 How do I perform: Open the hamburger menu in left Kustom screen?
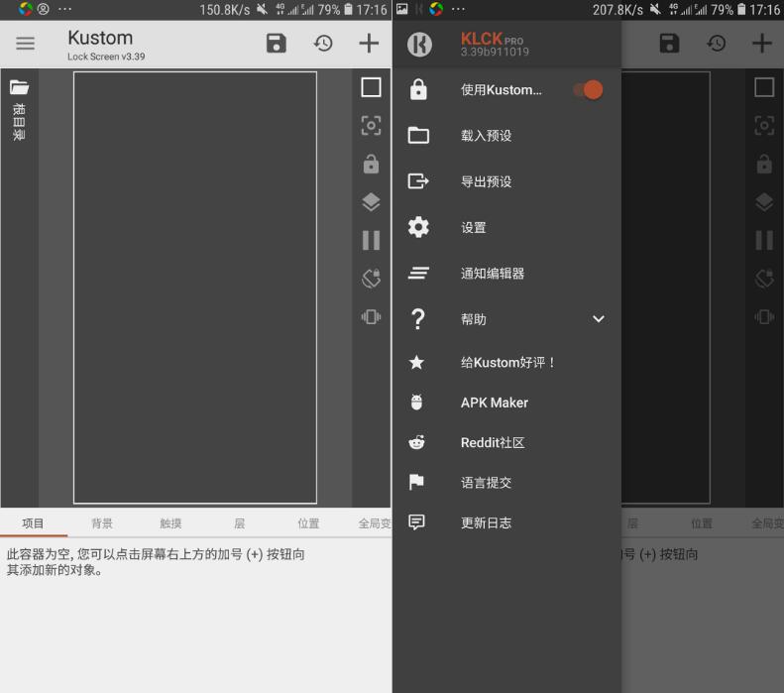25,44
